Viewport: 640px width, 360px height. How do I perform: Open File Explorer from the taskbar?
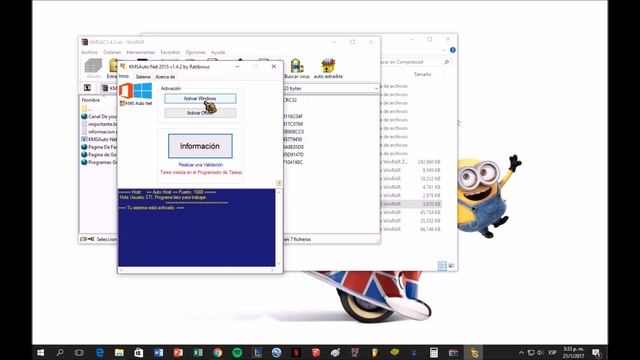pyautogui.click(x=119, y=352)
